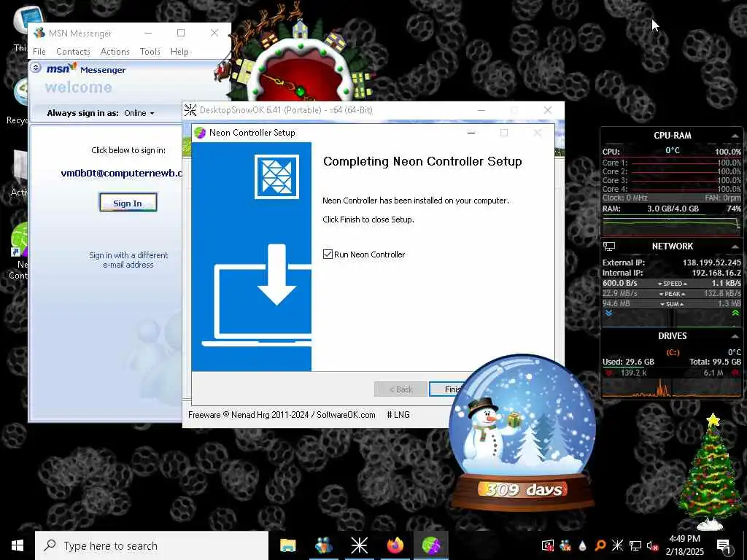Open the Windows Start button
This screenshot has width=747, height=560.
[x=18, y=545]
